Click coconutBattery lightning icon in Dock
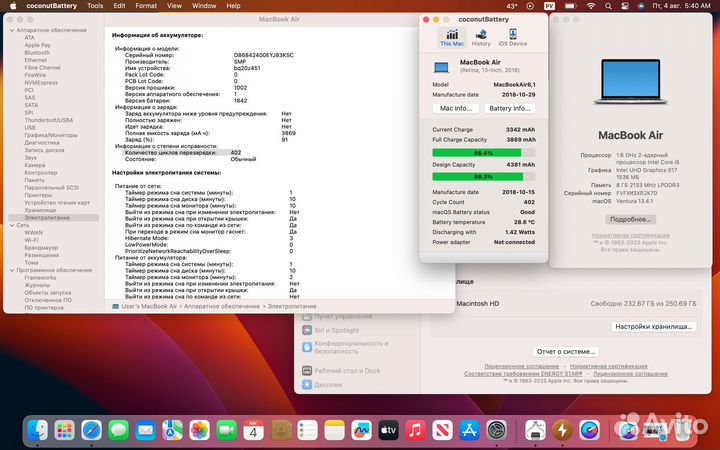 coord(562,431)
